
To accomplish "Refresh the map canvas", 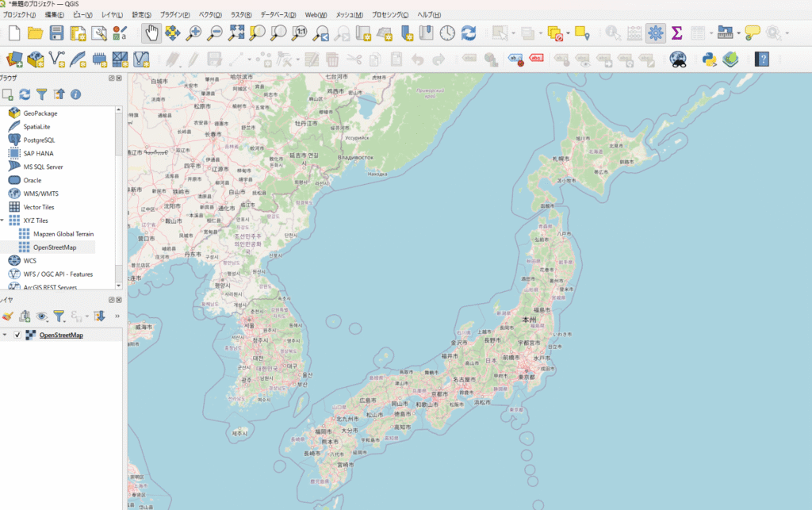I will click(469, 33).
